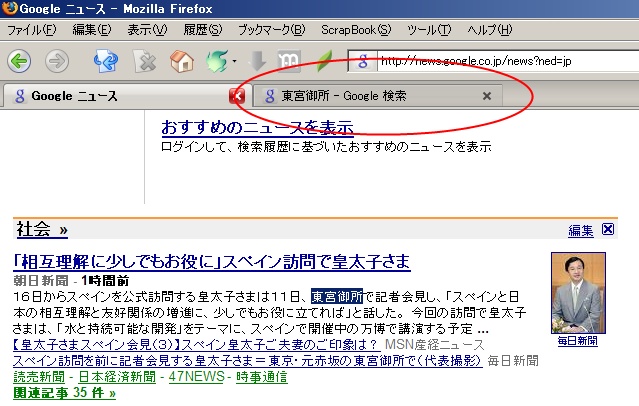
Task: Open the 履歴(S) menu
Action: coord(203,30)
